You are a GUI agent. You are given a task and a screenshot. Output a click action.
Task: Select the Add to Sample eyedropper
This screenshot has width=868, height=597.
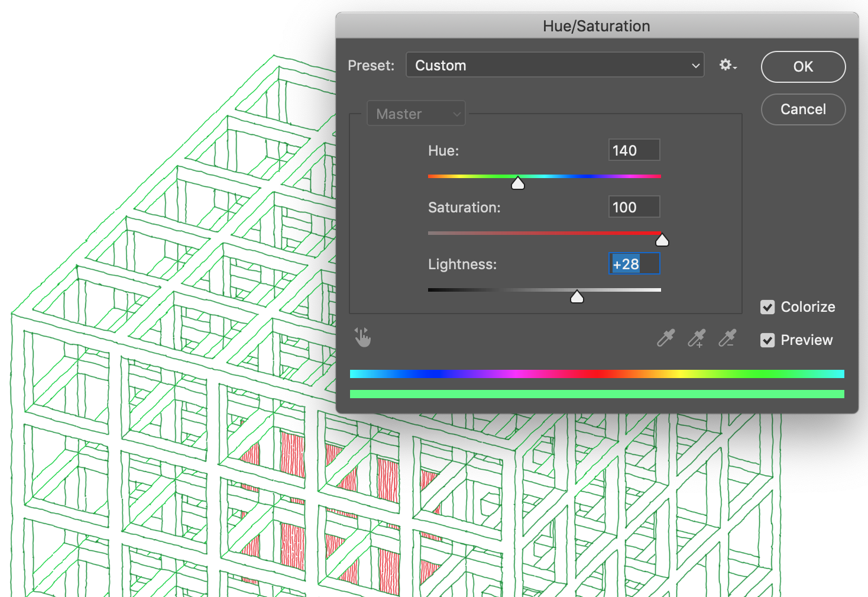tap(697, 338)
